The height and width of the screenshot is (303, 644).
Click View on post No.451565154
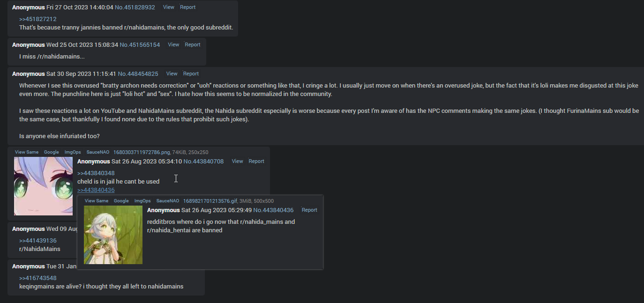173,44
